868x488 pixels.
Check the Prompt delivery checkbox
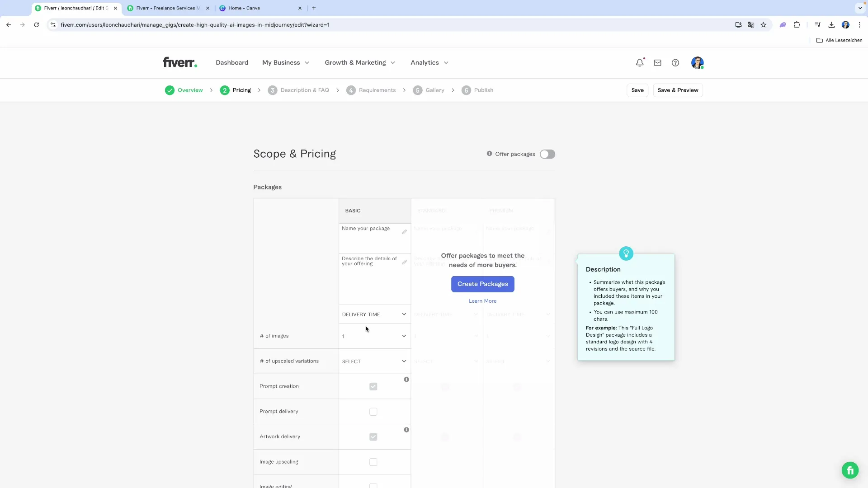tap(373, 412)
